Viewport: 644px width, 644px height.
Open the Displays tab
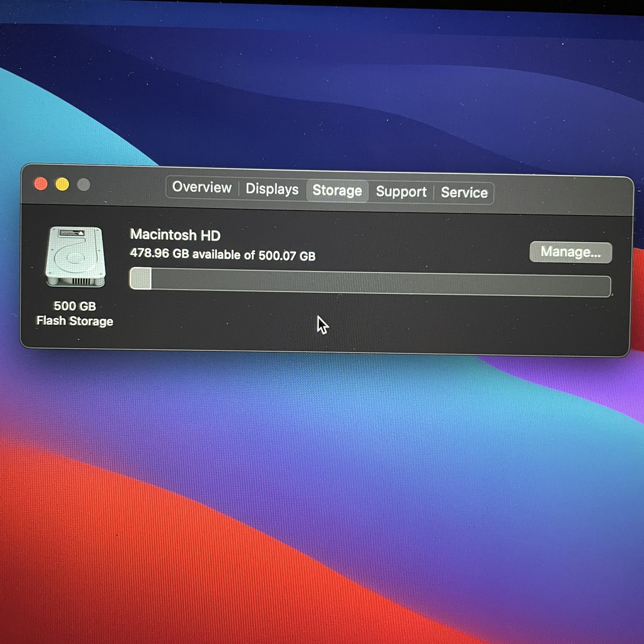[272, 189]
